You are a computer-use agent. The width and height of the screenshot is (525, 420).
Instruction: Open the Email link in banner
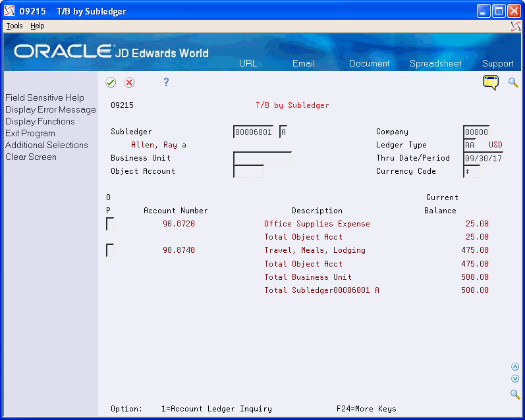click(x=304, y=63)
